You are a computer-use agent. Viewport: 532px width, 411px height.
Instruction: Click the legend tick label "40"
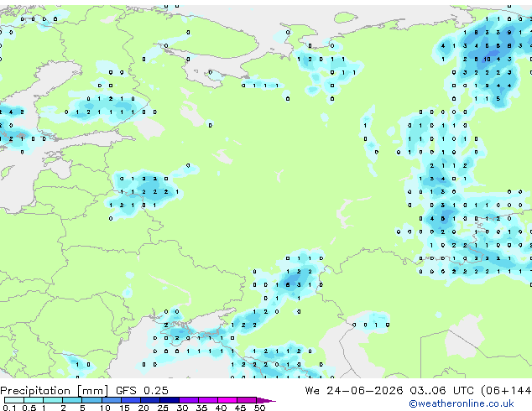(x=221, y=408)
